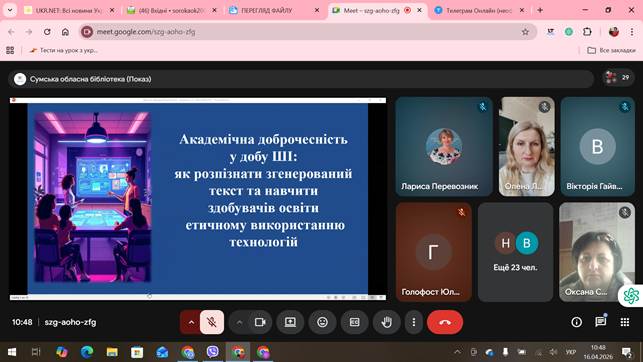This screenshot has width=643, height=362.
Task: Turn on closed captions
Action: click(355, 322)
